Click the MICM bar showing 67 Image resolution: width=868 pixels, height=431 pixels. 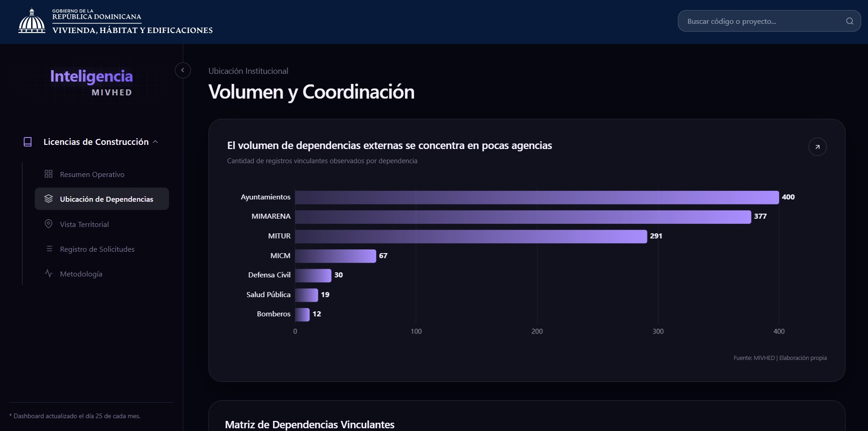(335, 256)
